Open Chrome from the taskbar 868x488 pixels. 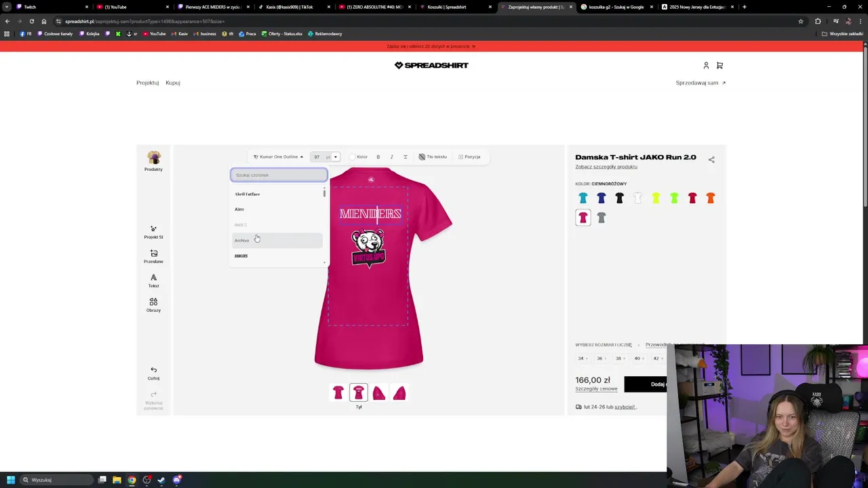132,480
